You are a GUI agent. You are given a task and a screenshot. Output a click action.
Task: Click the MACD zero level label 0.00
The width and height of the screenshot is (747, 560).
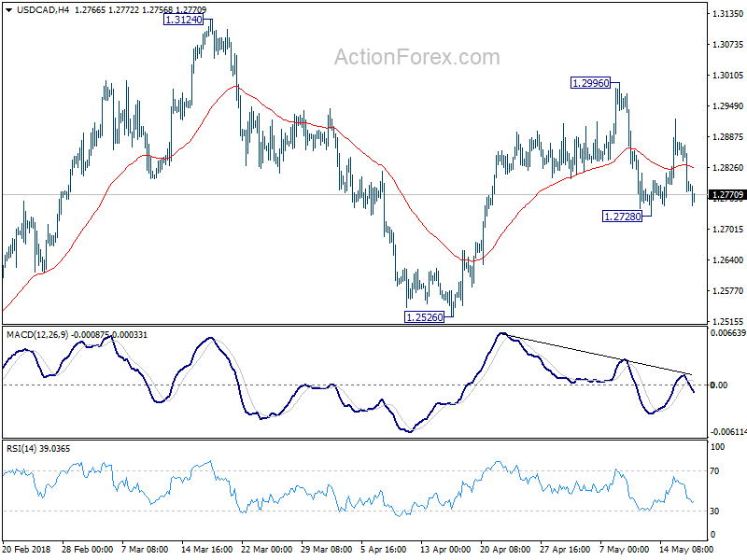(x=718, y=385)
